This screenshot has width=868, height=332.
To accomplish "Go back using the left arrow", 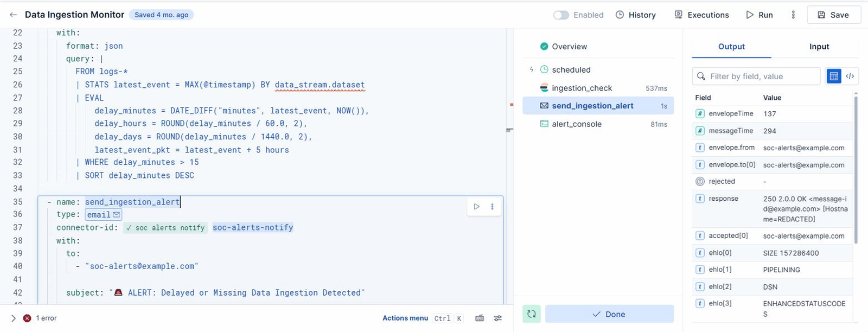I will coord(13,15).
